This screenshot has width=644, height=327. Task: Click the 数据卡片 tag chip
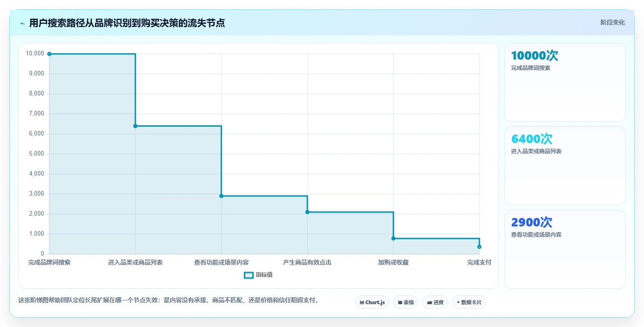point(469,302)
